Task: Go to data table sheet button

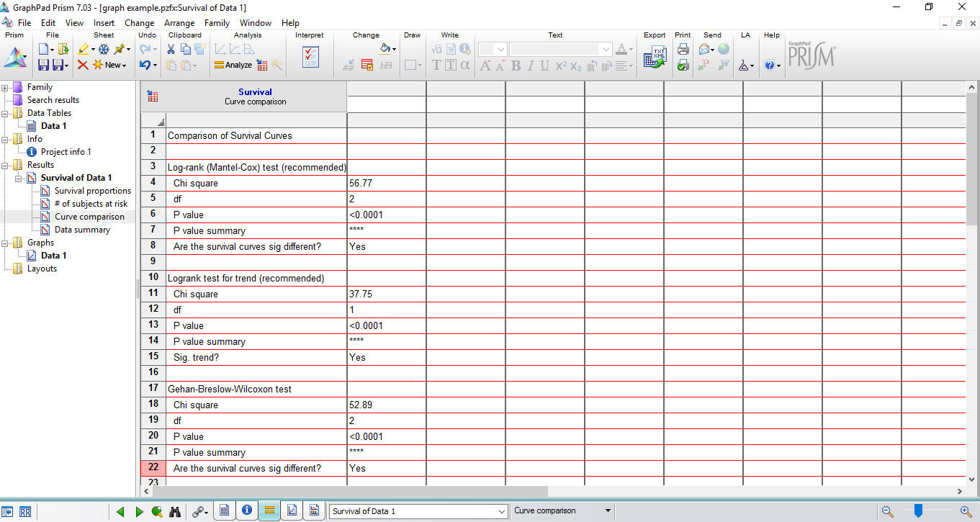Action: 225,510
